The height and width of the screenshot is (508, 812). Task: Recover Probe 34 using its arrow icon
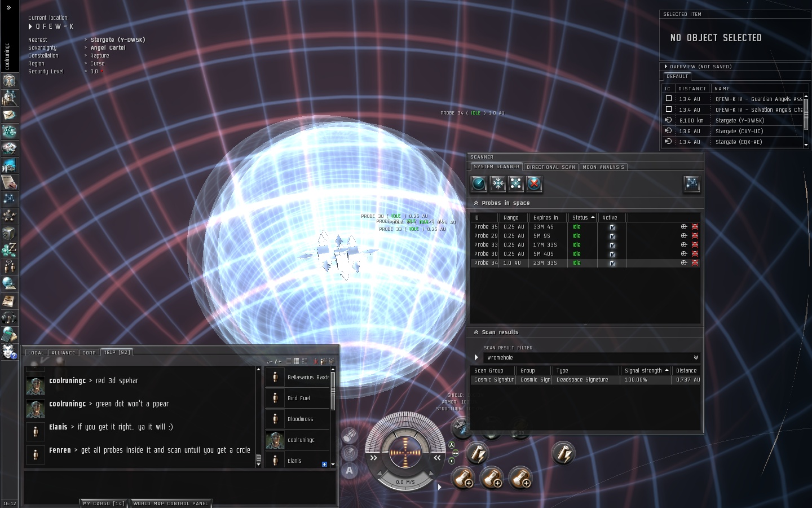pos(684,263)
